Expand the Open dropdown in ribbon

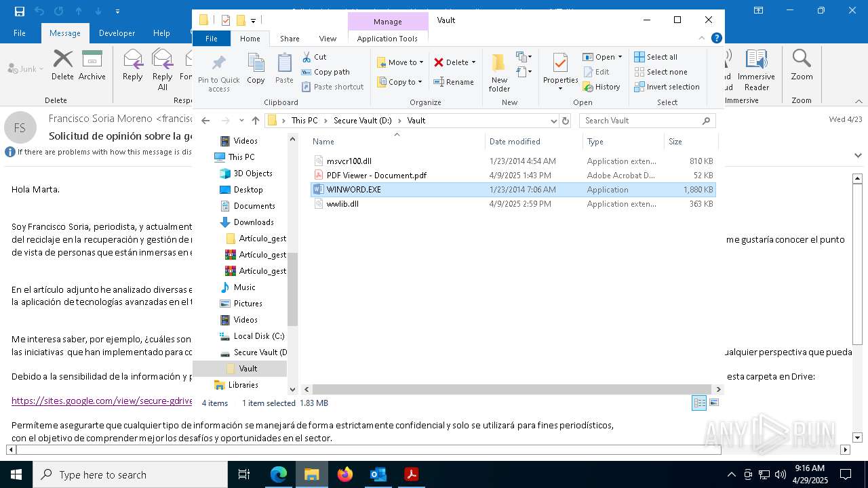(620, 57)
